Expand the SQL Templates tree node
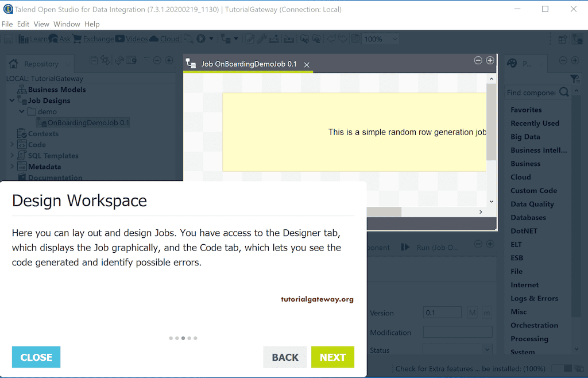The width and height of the screenshot is (588, 378). click(12, 155)
